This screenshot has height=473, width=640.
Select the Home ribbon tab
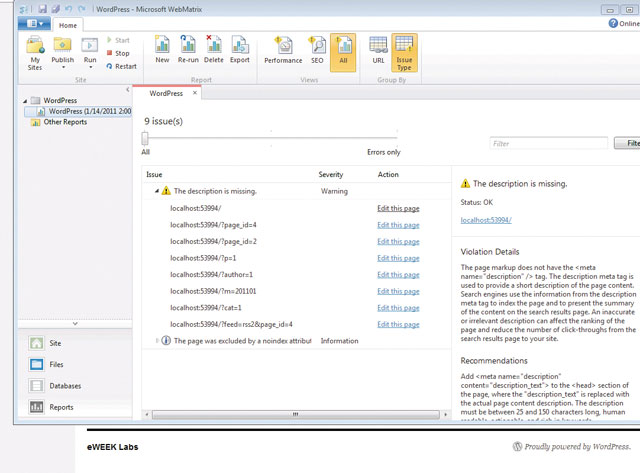click(68, 25)
